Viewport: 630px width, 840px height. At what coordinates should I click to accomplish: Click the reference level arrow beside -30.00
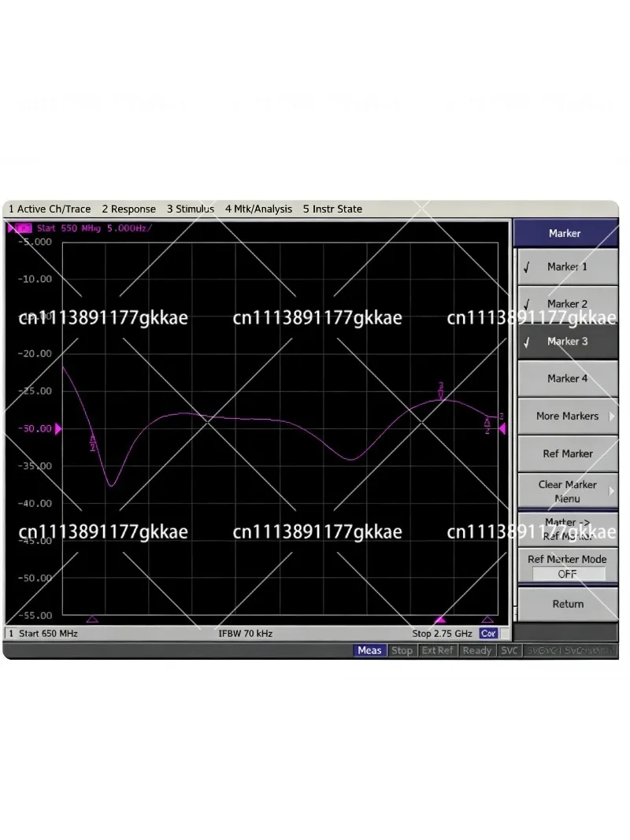coord(58,428)
